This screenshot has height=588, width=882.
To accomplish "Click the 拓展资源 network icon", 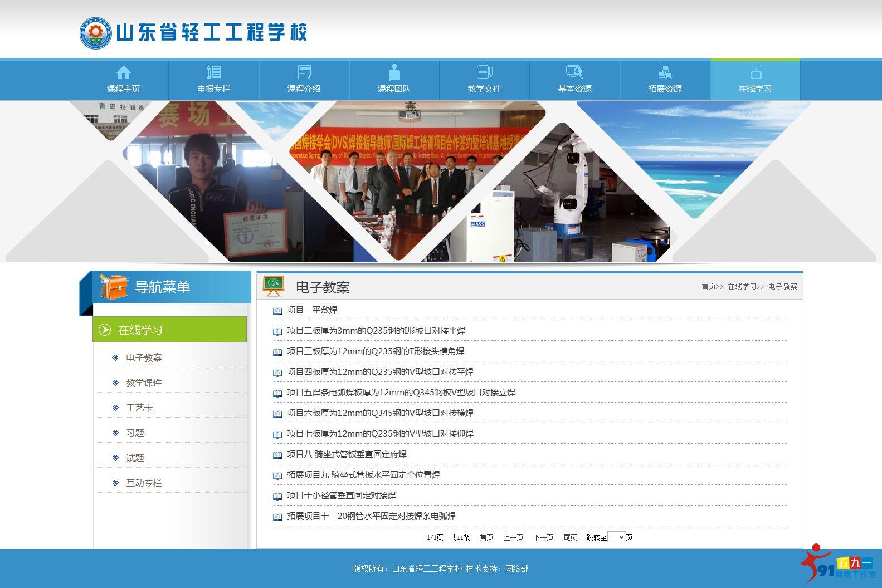I will [665, 72].
